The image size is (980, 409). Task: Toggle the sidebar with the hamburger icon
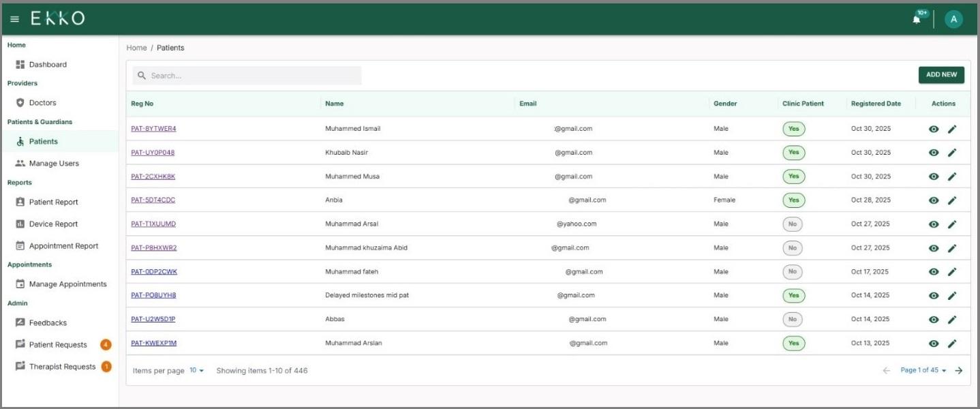click(13, 18)
